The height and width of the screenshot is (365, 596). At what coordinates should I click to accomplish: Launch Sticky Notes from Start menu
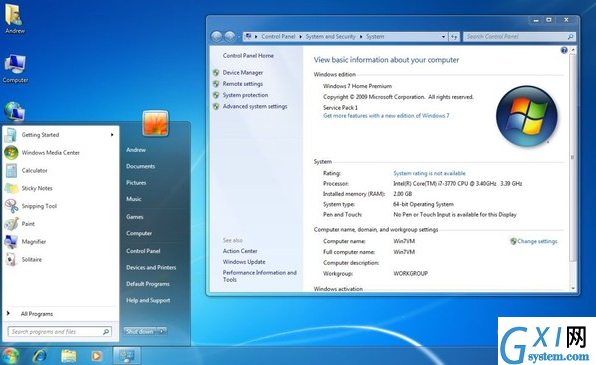point(37,188)
